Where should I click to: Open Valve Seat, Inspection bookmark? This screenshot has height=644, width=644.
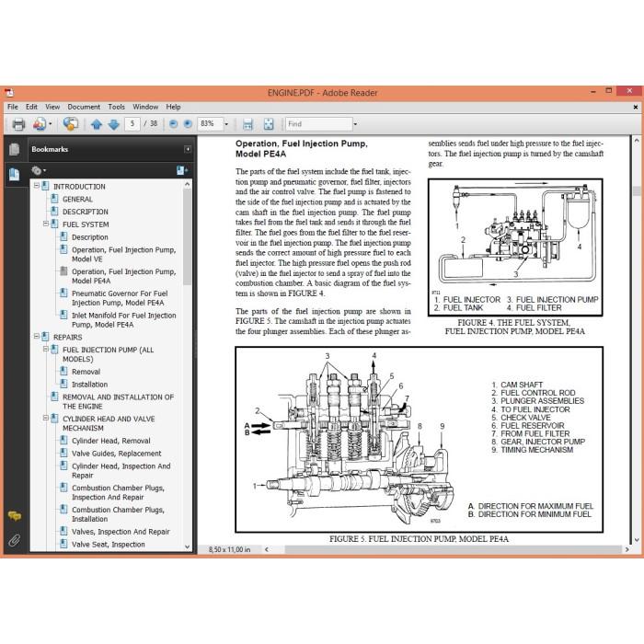pyautogui.click(x=108, y=545)
